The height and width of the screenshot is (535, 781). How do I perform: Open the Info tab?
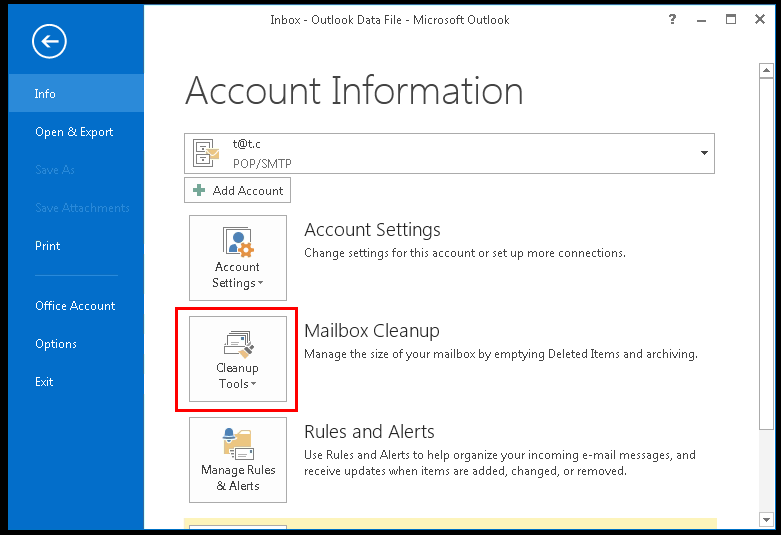pos(76,93)
